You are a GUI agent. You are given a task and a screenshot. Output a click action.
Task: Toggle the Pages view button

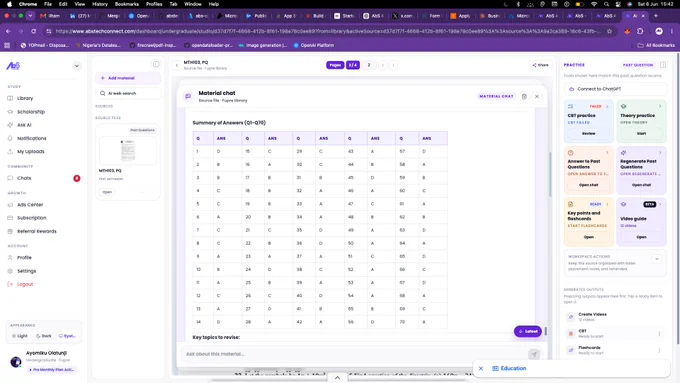tap(335, 65)
